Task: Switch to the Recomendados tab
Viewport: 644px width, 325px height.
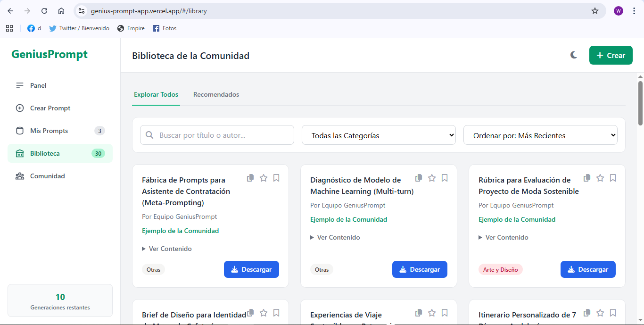Action: 216,94
